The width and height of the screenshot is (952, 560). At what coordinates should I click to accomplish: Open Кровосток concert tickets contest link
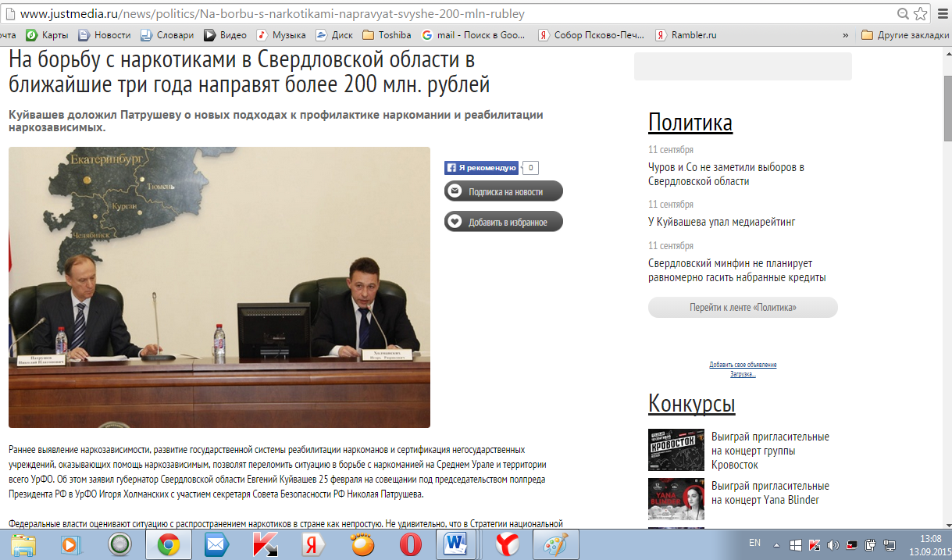tap(770, 451)
